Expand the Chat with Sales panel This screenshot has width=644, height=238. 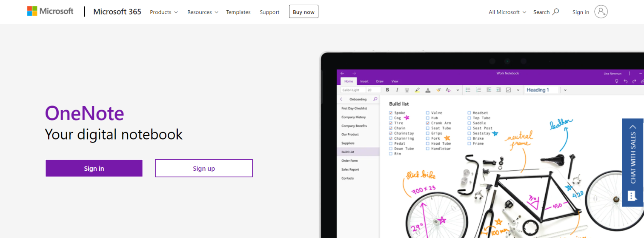point(633,162)
